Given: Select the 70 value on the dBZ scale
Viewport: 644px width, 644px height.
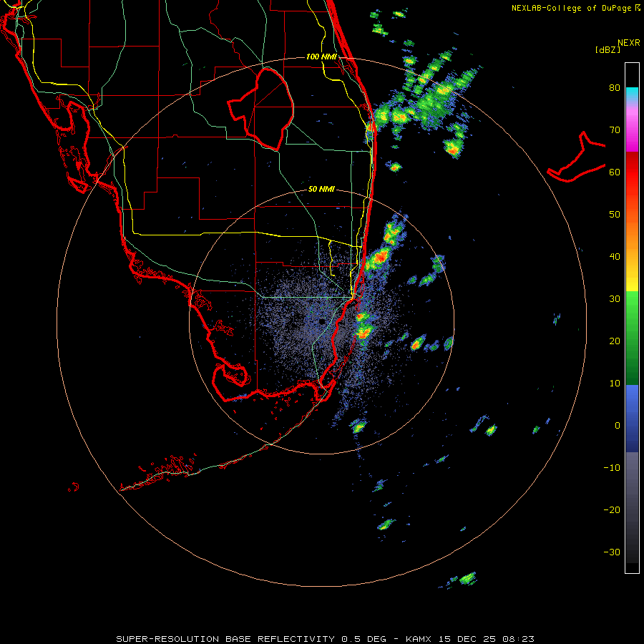Looking at the screenshot, I should [x=615, y=130].
